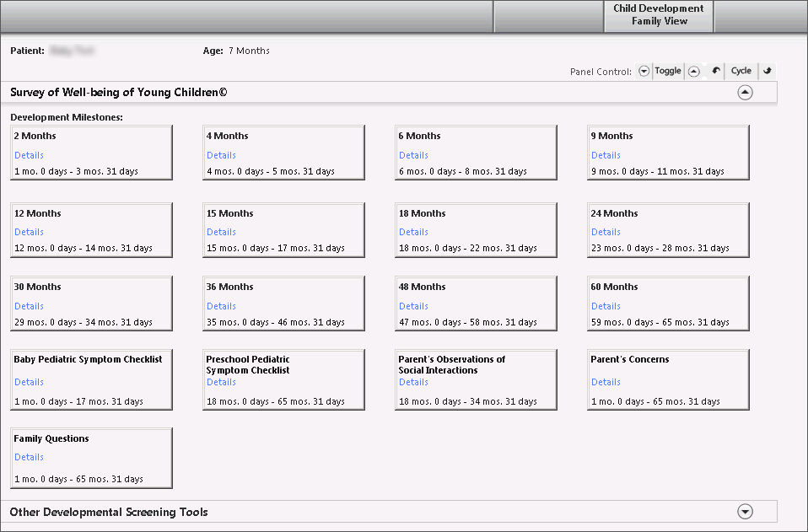Click the '15 Months' card title
This screenshot has height=532, width=808.
coord(229,213)
